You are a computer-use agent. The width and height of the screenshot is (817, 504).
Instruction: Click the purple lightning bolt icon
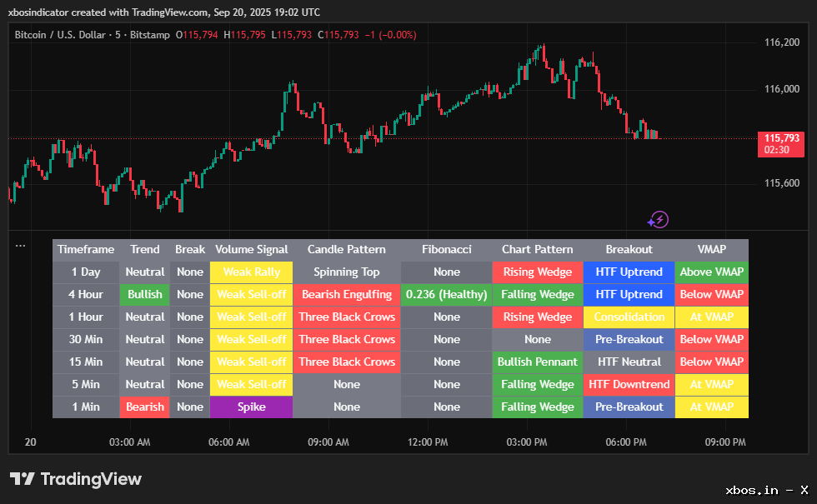(659, 220)
